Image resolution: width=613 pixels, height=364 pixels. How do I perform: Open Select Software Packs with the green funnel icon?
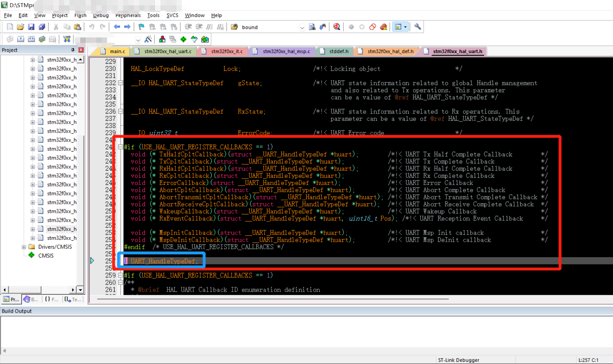click(x=194, y=39)
